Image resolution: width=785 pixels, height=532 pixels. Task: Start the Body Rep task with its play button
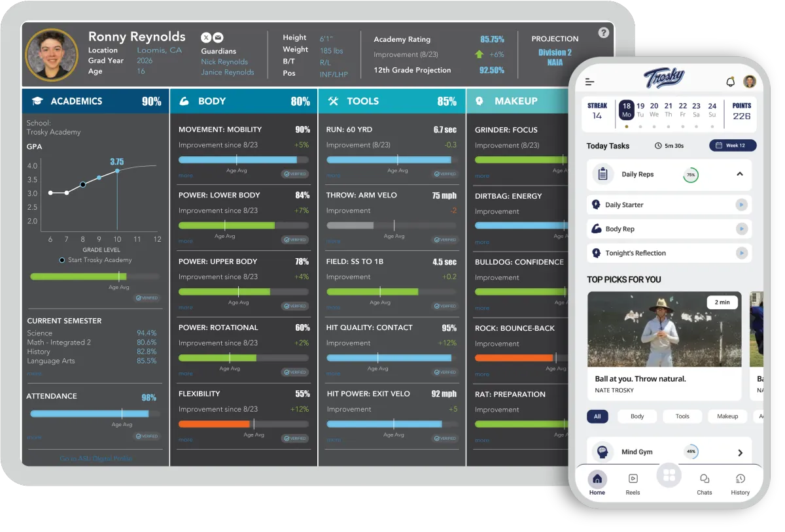click(741, 229)
